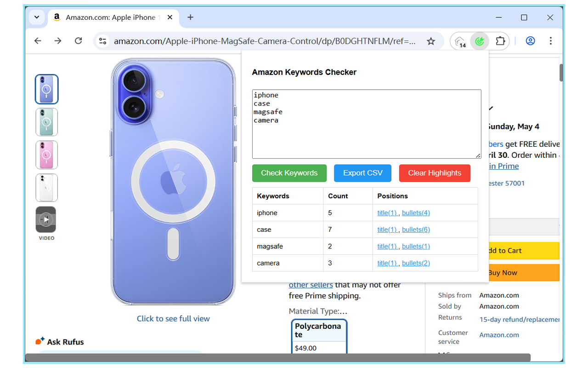Select the blue case thumbnail
This screenshot has height=368, width=588.
[x=47, y=89]
